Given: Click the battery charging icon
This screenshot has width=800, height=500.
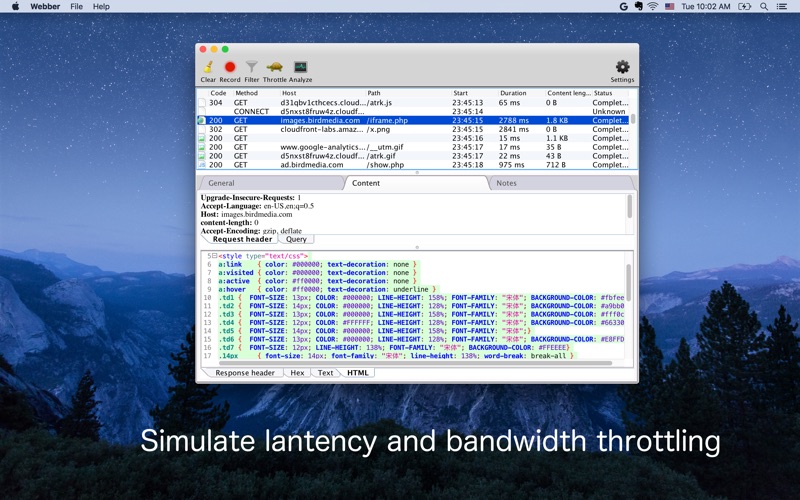Looking at the screenshot, I should click(x=744, y=6).
